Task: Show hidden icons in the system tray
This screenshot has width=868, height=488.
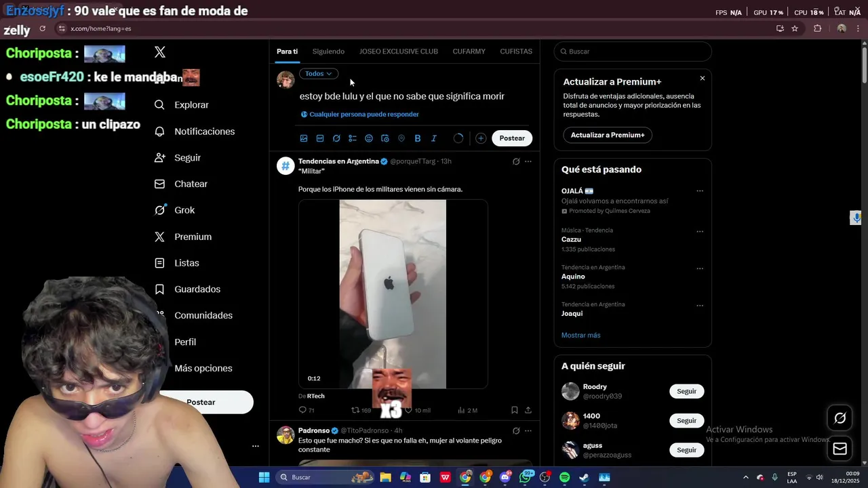Action: [x=745, y=477]
